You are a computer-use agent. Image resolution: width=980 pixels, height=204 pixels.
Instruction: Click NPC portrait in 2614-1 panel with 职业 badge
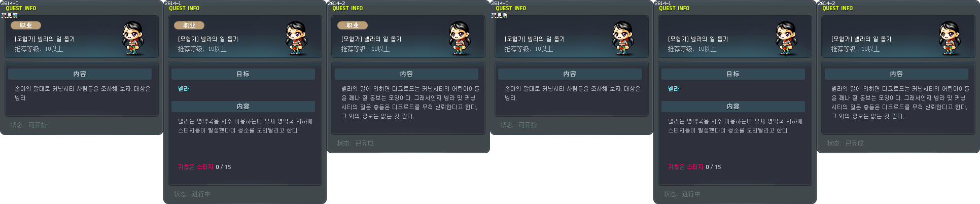[297, 38]
